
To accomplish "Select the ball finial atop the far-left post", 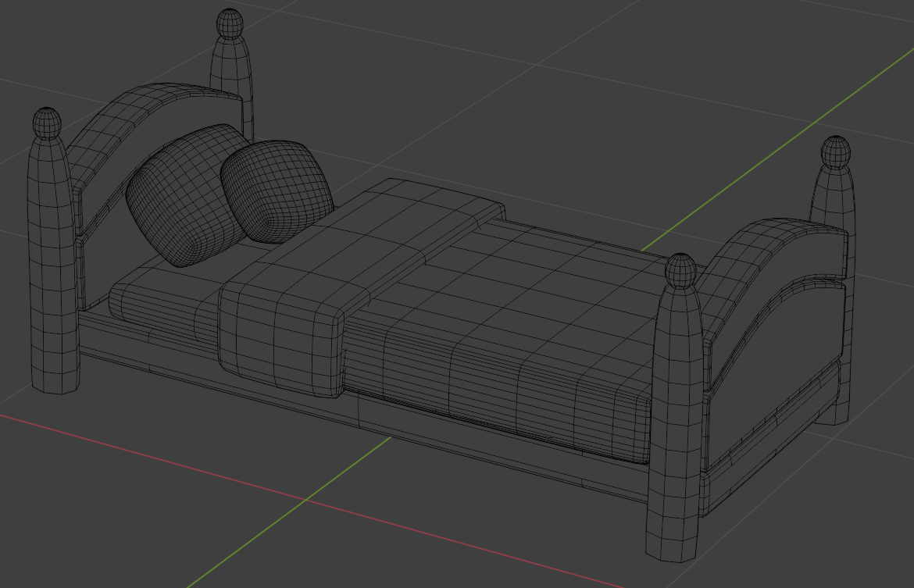I will click(47, 123).
